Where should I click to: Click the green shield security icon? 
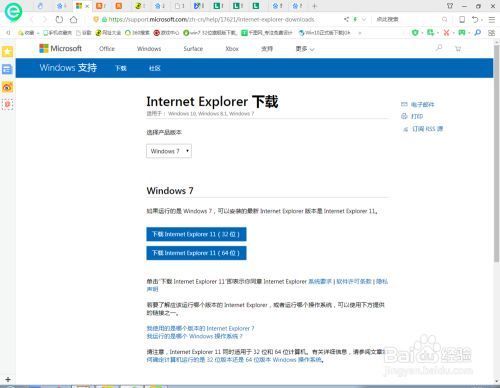(415, 33)
